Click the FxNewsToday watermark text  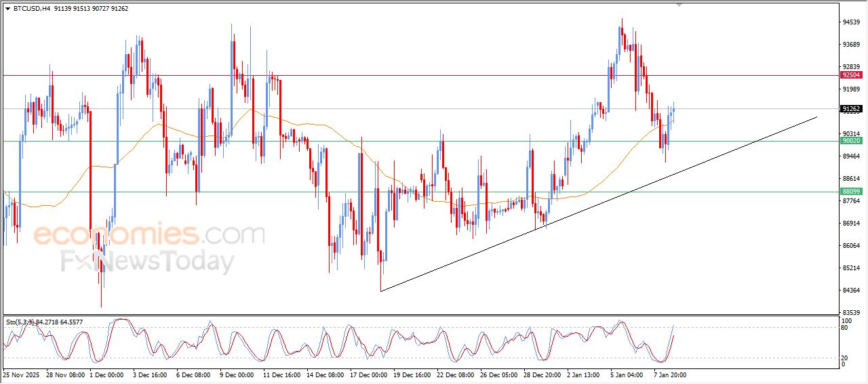147,261
